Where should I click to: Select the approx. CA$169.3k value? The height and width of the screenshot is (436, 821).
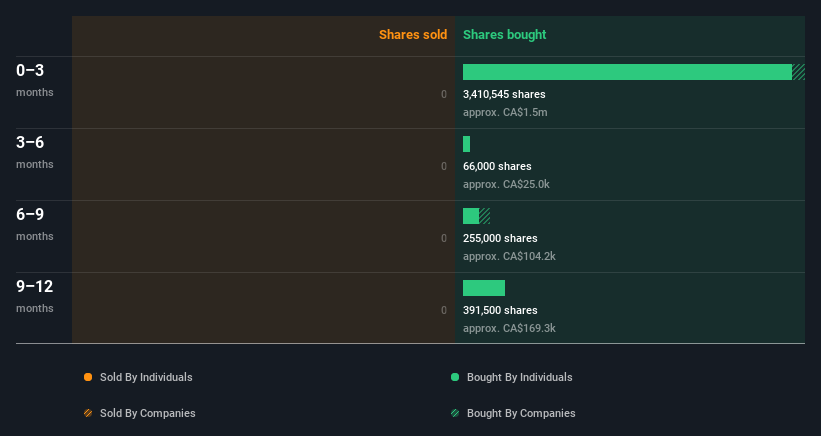pos(509,328)
